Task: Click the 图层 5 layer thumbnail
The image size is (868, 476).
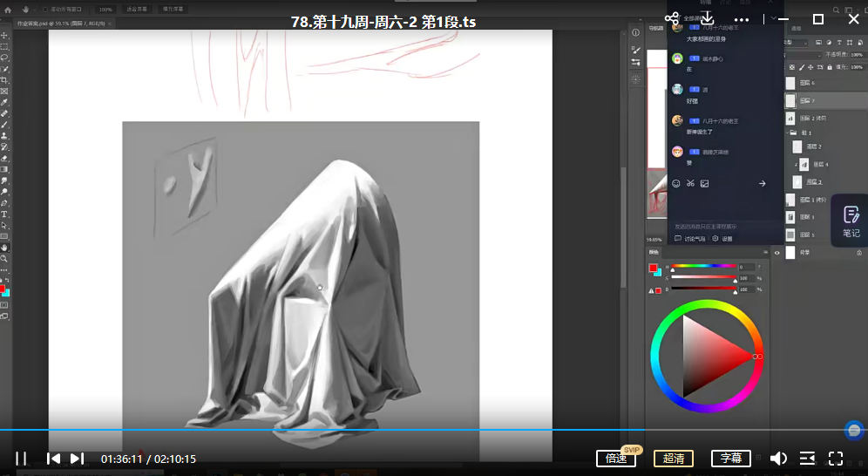Action: tap(790, 235)
